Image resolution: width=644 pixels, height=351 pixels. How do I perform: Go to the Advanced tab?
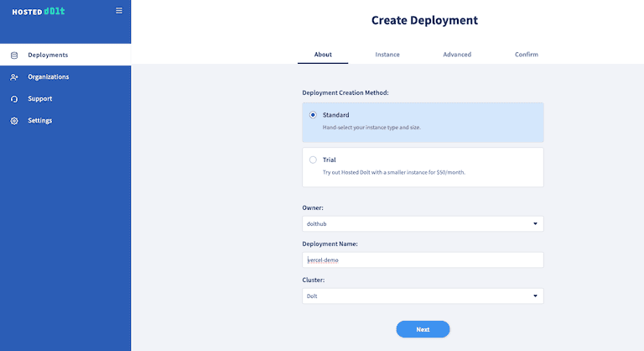[457, 55]
